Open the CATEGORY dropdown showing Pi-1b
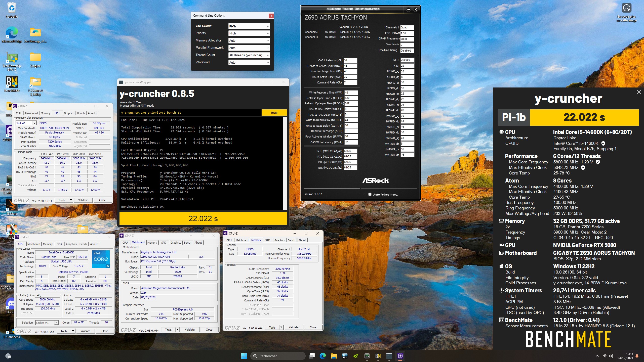Screen dimensions: 644x362 click(249, 26)
